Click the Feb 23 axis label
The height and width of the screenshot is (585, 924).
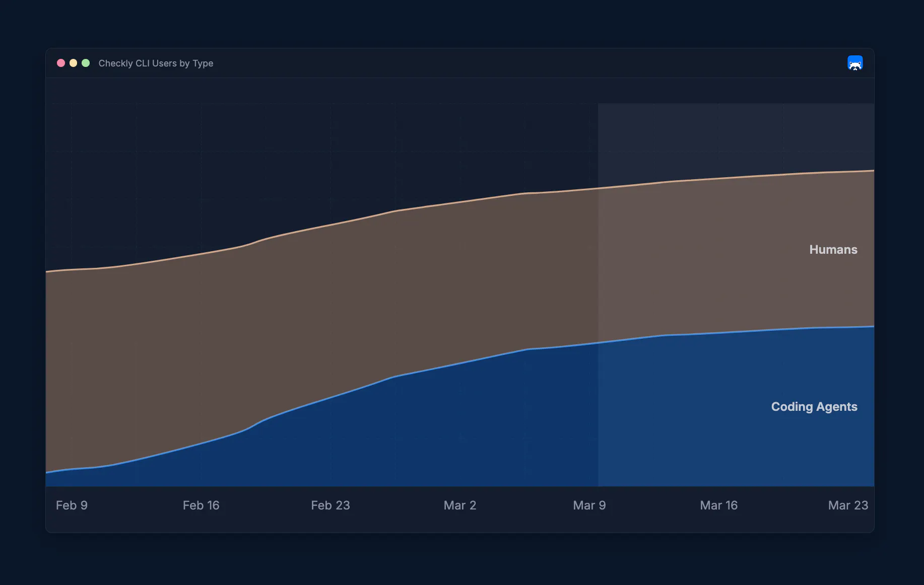(331, 505)
